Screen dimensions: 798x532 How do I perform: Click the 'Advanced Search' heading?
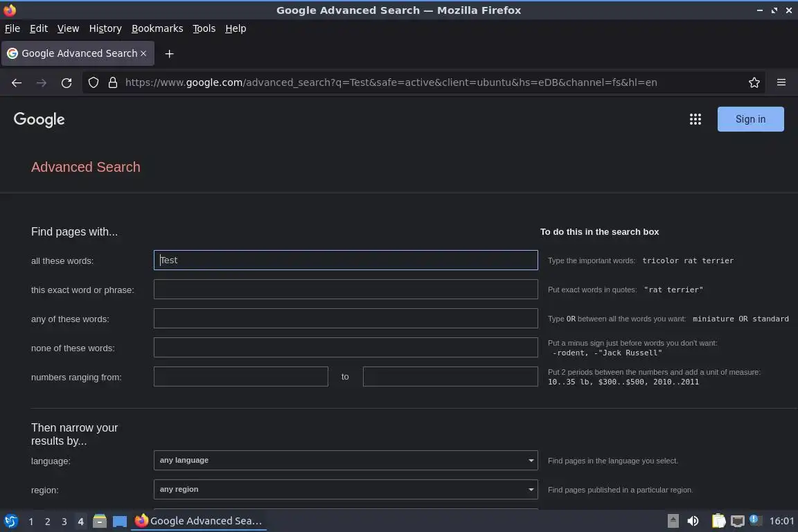tap(85, 167)
